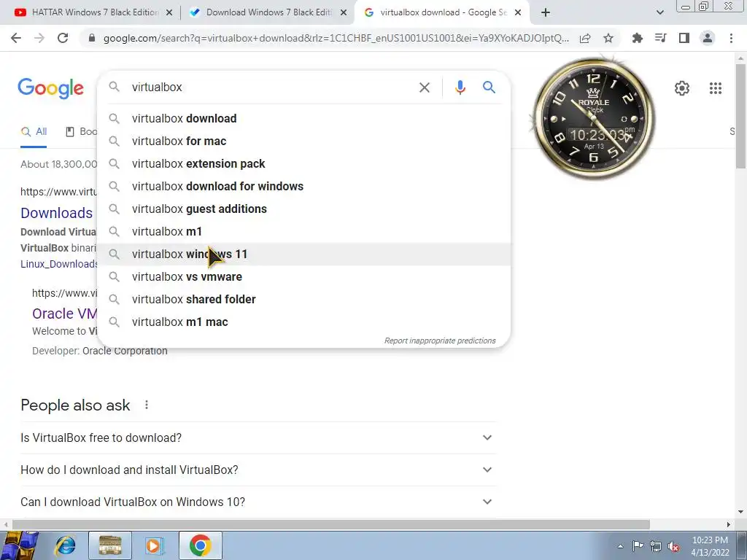
Task: Click the blue search magnifier icon
Action: (x=489, y=87)
